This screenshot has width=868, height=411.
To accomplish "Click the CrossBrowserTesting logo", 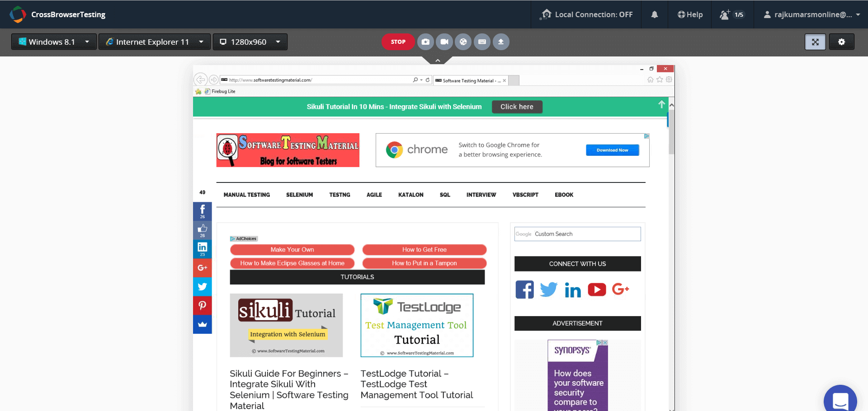I will point(57,14).
